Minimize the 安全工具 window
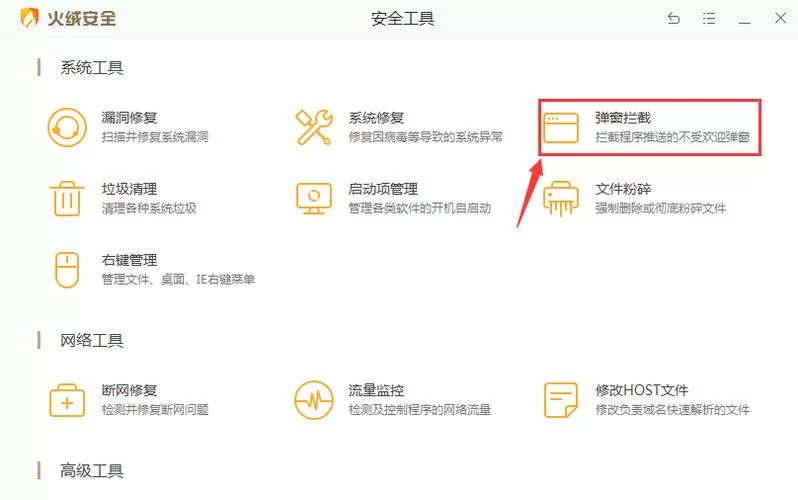Image resolution: width=798 pixels, height=500 pixels. coord(745,23)
